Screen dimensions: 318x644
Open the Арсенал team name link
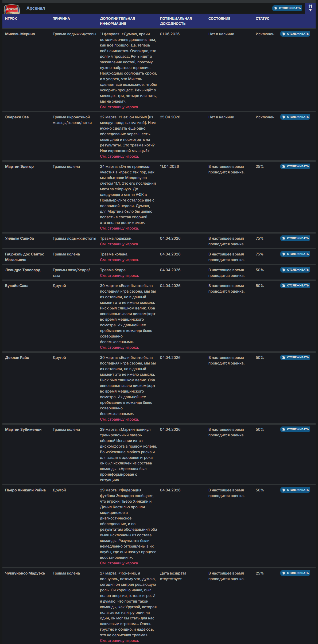click(36, 8)
